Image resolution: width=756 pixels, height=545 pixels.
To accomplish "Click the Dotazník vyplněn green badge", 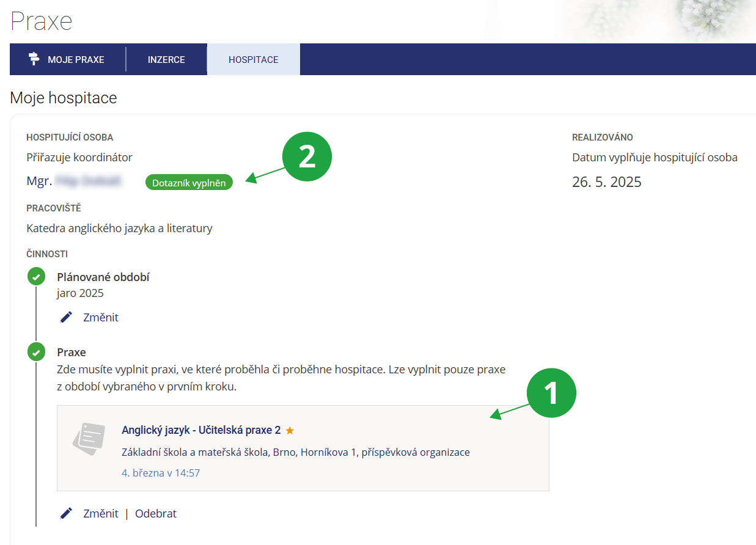I will pos(189,182).
